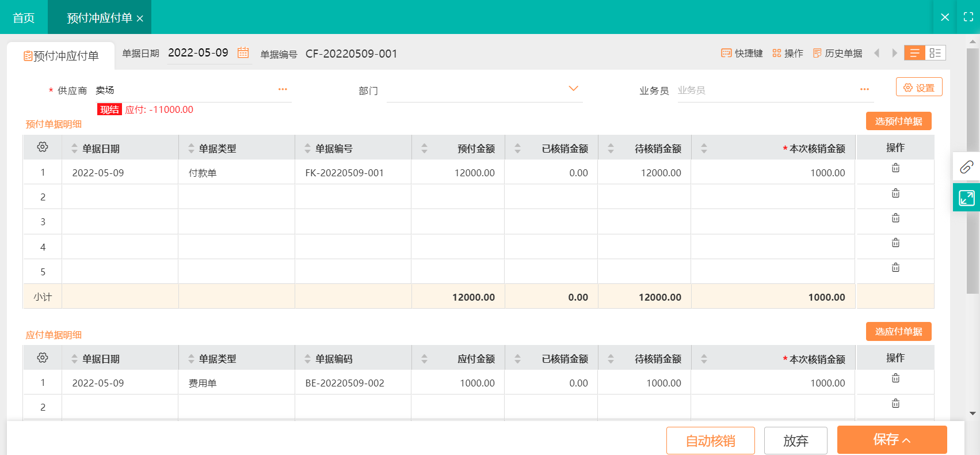Screen dimensions: 980x455
Task: Switch to the 首页 tab
Action: point(24,18)
